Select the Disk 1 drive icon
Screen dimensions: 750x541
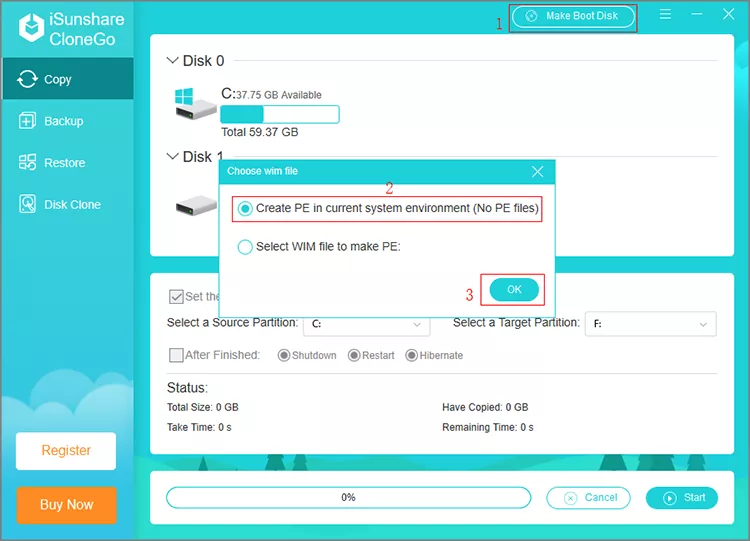[196, 205]
